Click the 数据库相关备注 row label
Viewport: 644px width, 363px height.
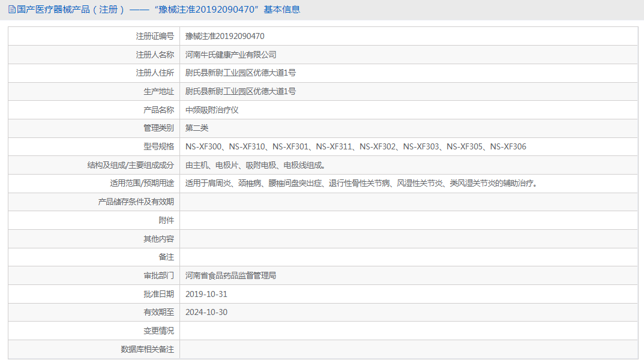coord(147,349)
